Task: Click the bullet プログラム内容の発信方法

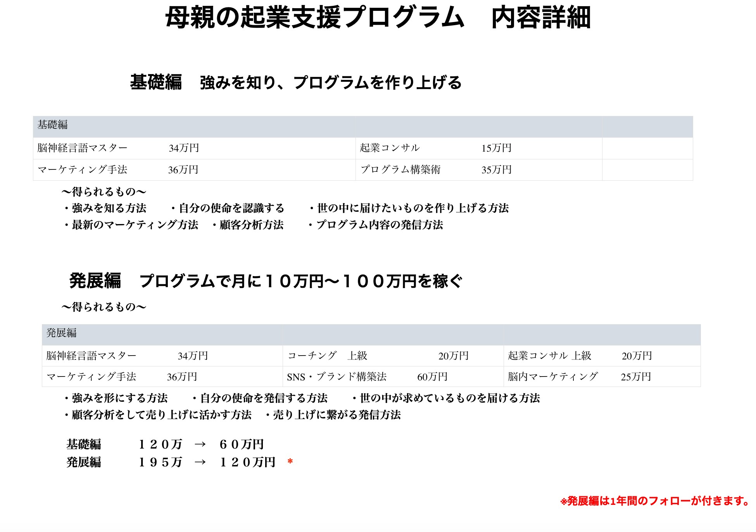Action: pyautogui.click(x=375, y=225)
